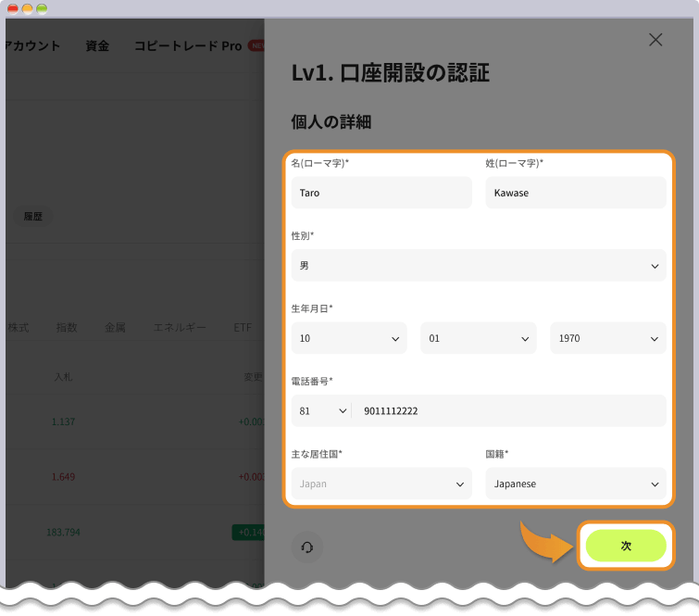Click the bid price 183.794
The image size is (699, 616).
63,532
